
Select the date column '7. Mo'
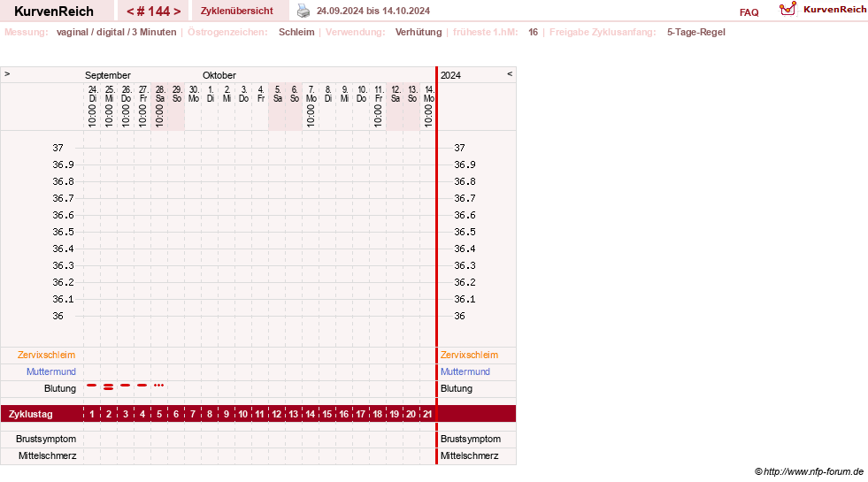click(311, 106)
